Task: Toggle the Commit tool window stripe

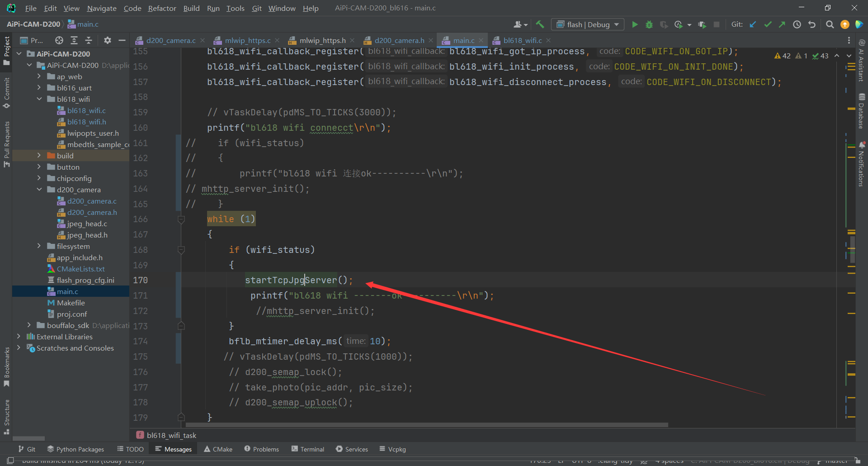Action: click(6, 93)
